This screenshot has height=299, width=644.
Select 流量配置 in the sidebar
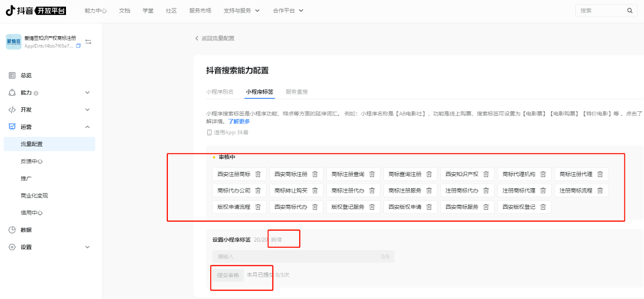click(49, 144)
